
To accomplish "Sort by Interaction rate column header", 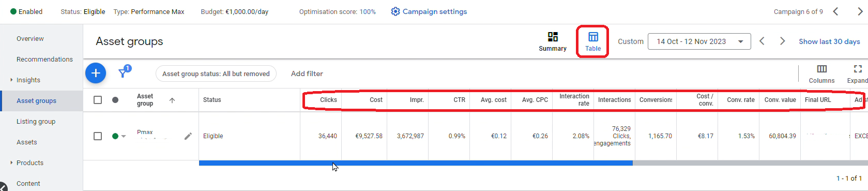I will click(574, 100).
